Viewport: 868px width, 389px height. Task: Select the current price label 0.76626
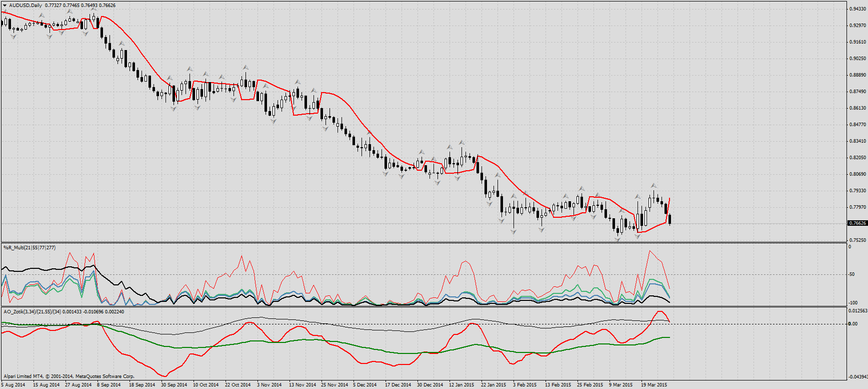pos(857,223)
